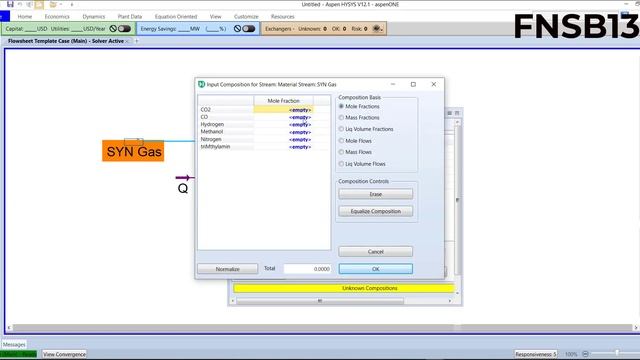Open the Equation Oriented ribbon tab

point(176,16)
